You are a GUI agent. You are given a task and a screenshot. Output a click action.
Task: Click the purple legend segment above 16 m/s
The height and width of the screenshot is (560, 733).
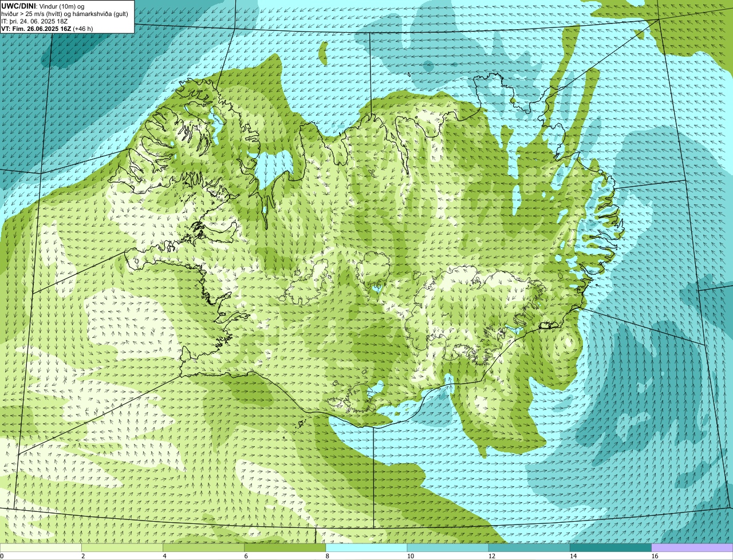(692, 548)
